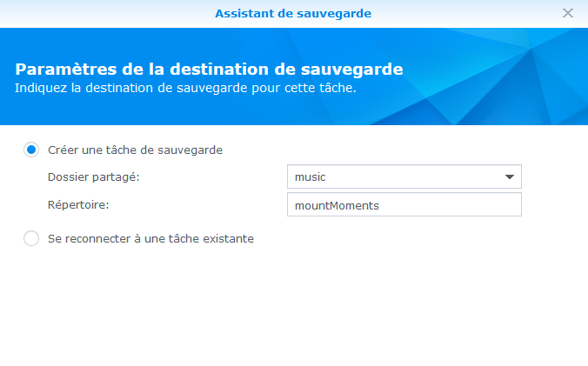The width and height of the screenshot is (588, 366).
Task: Focus the Répertoire input field
Action: click(404, 204)
